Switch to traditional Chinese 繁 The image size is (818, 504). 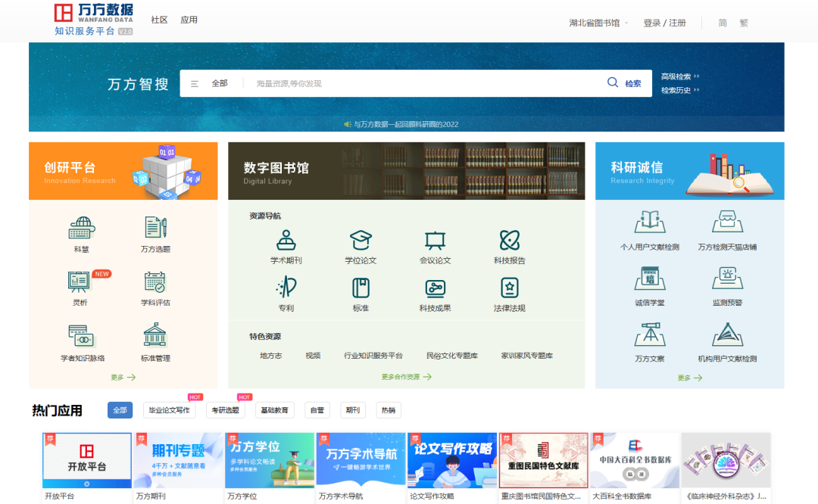744,23
